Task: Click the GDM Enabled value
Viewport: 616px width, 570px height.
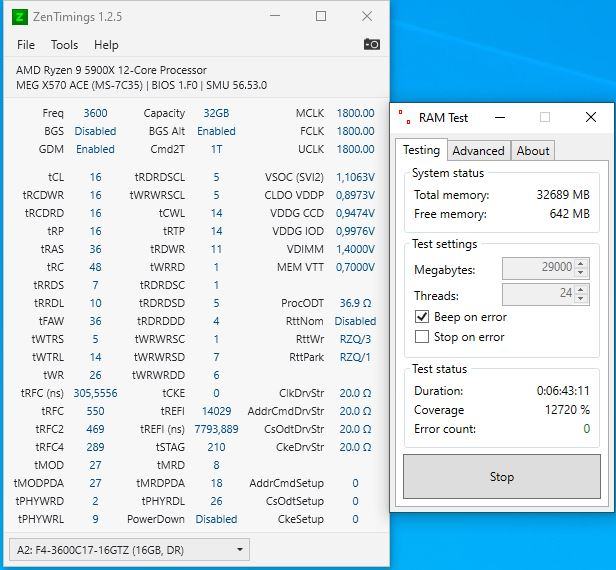Action: coord(95,149)
